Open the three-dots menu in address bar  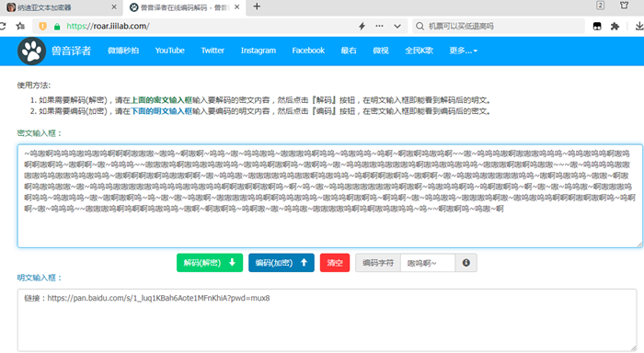(x=379, y=26)
